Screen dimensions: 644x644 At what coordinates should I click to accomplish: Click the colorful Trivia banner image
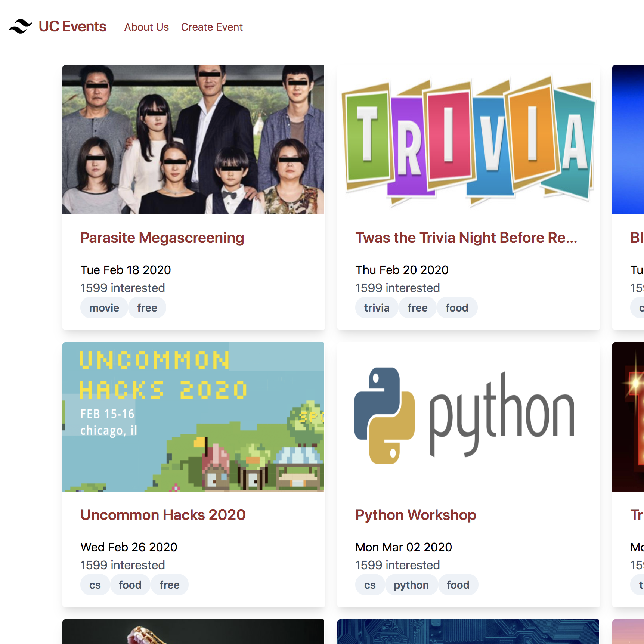pyautogui.click(x=468, y=140)
